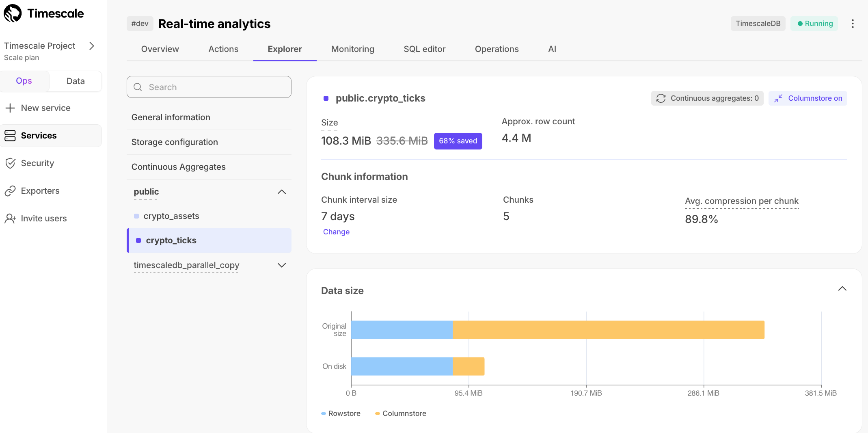Screen dimensions: 868x433
Task: Click the Avg. compression per chunk label
Action: (x=742, y=201)
